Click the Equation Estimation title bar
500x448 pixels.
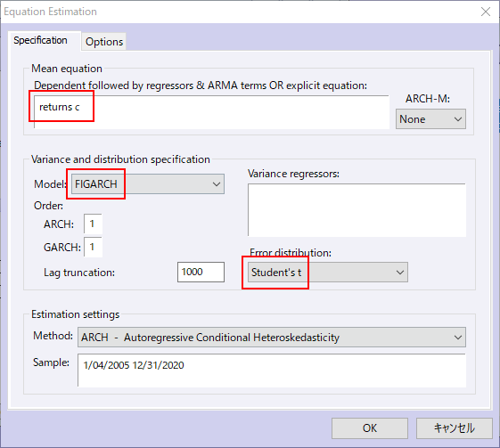[x=239, y=12]
